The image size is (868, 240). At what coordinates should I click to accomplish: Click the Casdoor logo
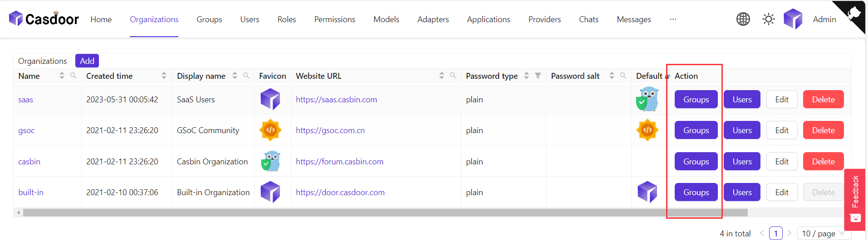point(44,19)
